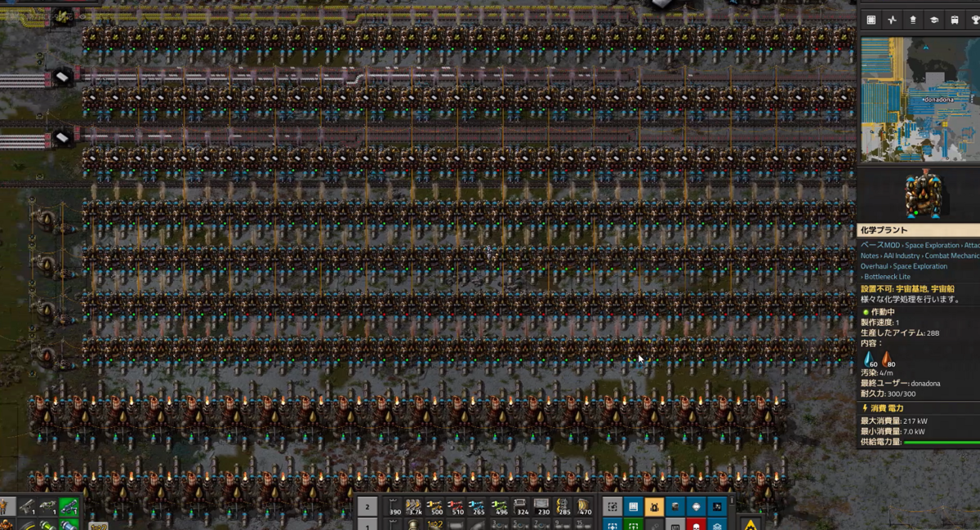The width and height of the screenshot is (980, 530).
Task: Open the research graduation cap button
Action: tap(934, 20)
